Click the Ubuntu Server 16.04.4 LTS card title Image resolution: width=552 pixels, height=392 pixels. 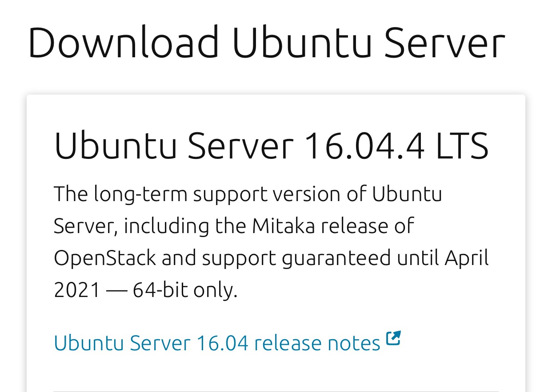[x=271, y=145]
